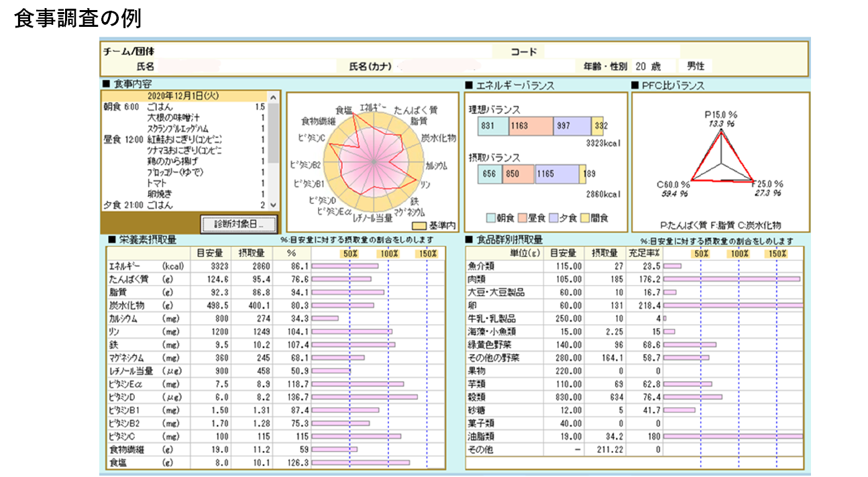This screenshot has height=477, width=868.
Task: Select the ビタミンD row in nutrient table
Action: 276,397
